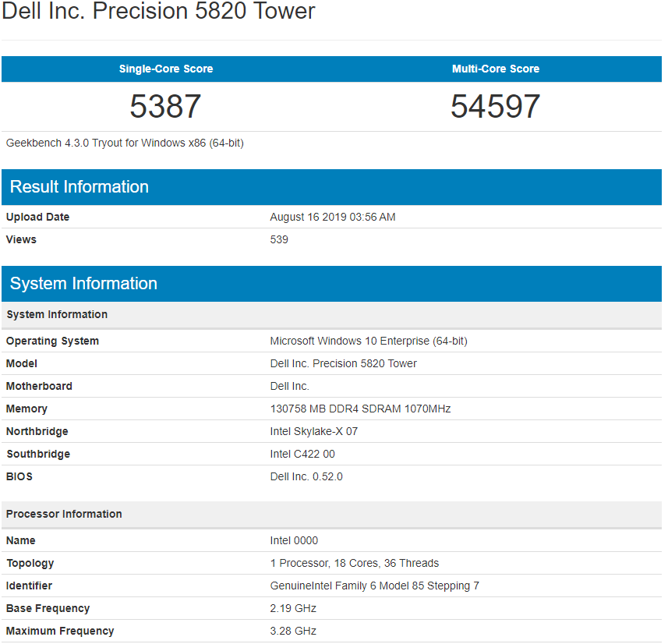Viewport: 668px width, 644px height.
Task: Click the Processor Information subheading
Action: (331, 514)
